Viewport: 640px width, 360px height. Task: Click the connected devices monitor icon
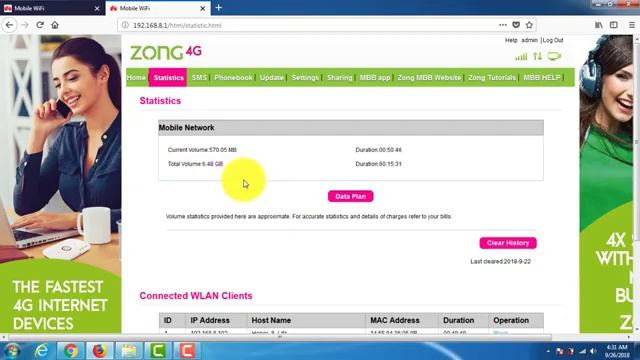point(554,56)
